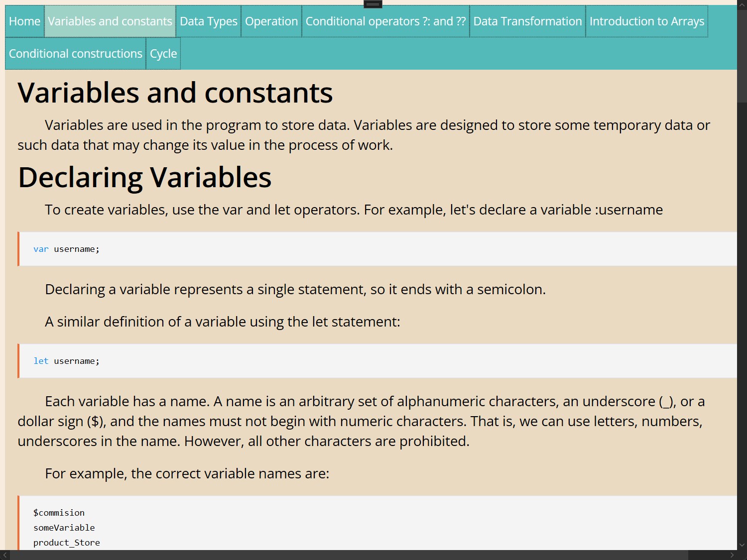The height and width of the screenshot is (560, 747).
Task: Navigate to Data Transformation
Action: (527, 21)
